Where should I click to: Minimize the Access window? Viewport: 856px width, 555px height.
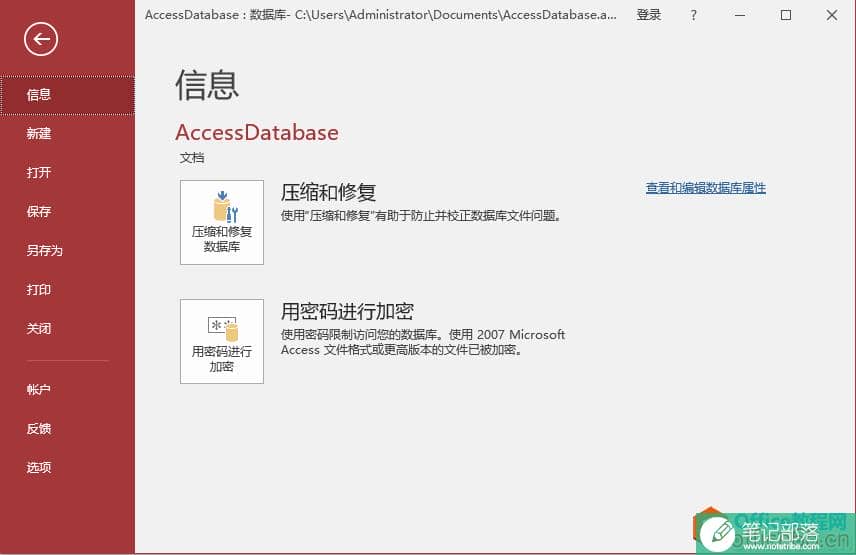pos(740,15)
